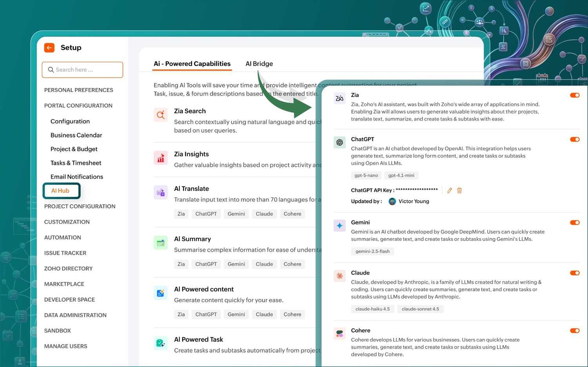Click the Gemini sparkle logo icon
Screen dimensions: 588x367
click(x=339, y=226)
